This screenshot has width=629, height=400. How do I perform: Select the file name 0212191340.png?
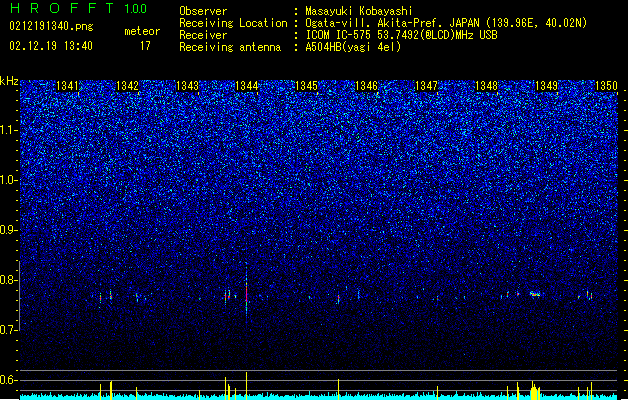(51, 26)
